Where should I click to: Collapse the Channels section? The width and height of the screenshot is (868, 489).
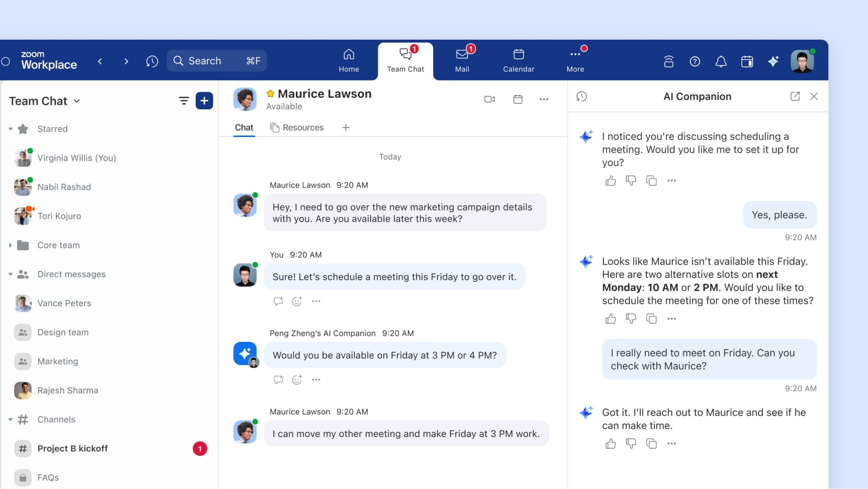(x=11, y=420)
